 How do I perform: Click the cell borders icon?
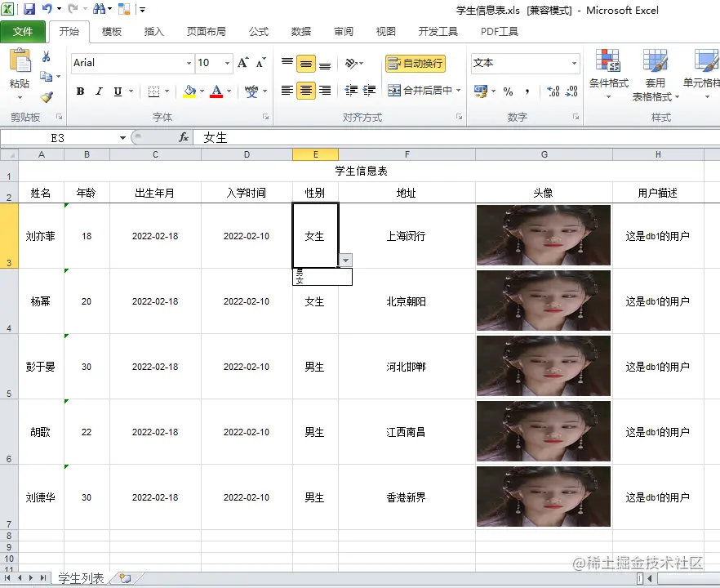click(153, 91)
